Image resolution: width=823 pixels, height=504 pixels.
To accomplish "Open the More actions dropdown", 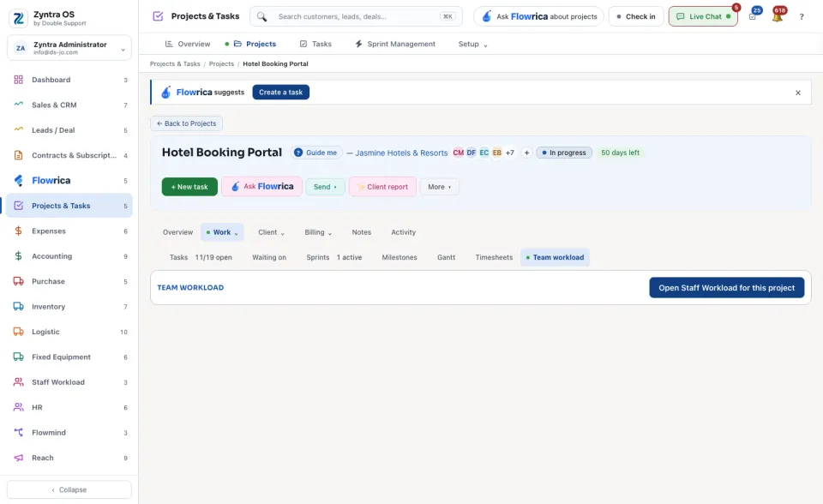I will [x=439, y=187].
